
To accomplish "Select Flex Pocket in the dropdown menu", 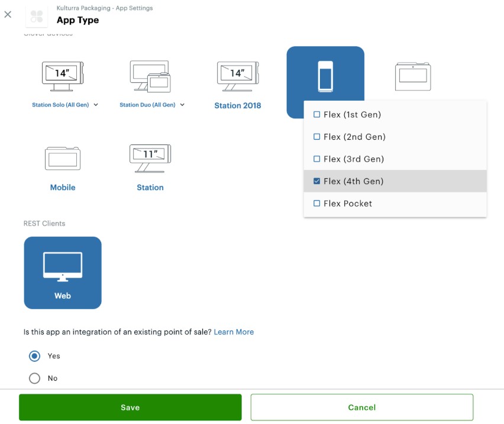I will pyautogui.click(x=348, y=203).
